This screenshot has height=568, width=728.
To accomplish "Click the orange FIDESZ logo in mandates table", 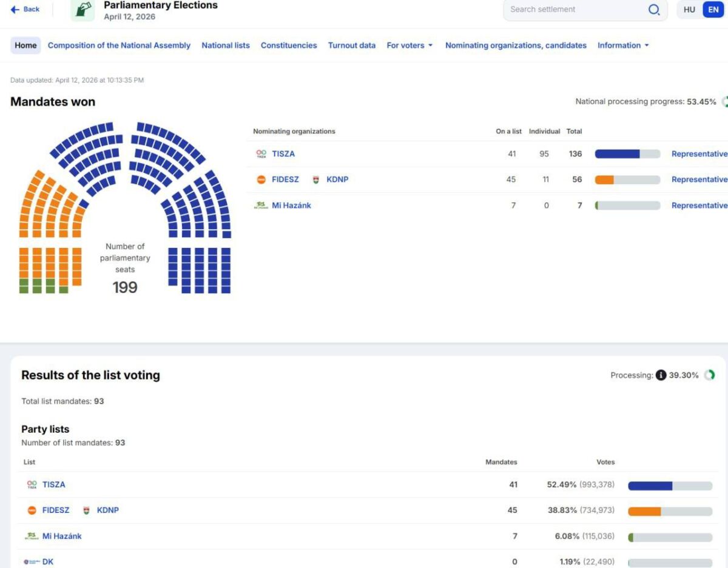I will click(261, 179).
